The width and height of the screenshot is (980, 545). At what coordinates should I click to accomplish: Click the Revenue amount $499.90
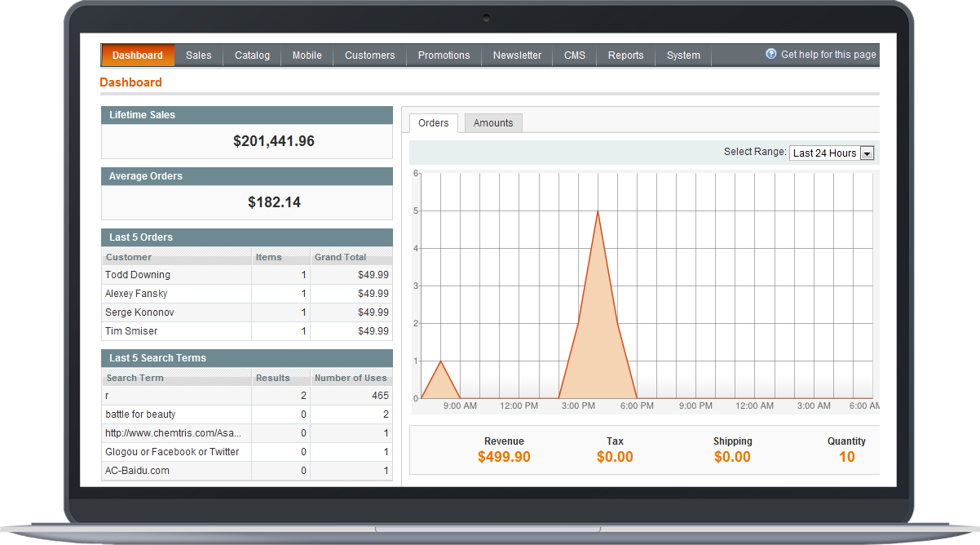[504, 457]
